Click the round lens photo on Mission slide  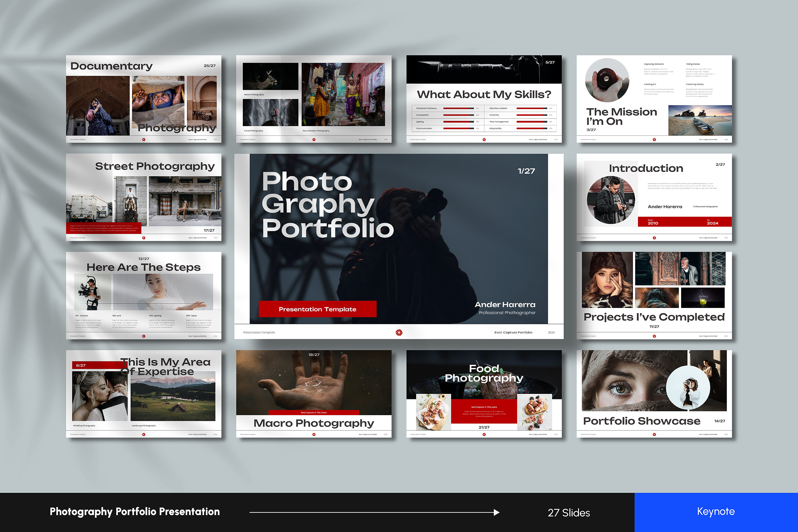(607, 80)
